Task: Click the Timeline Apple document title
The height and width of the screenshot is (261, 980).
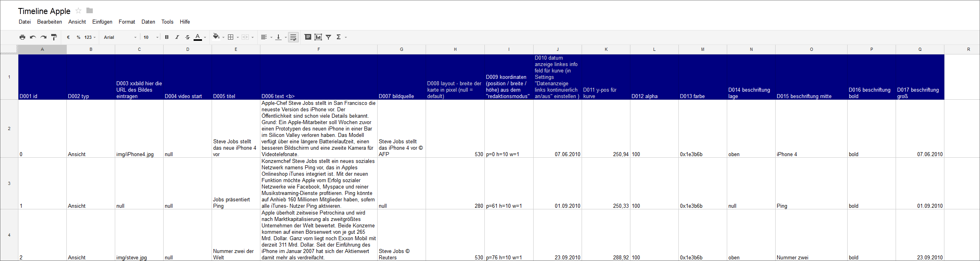Action: 44,11
